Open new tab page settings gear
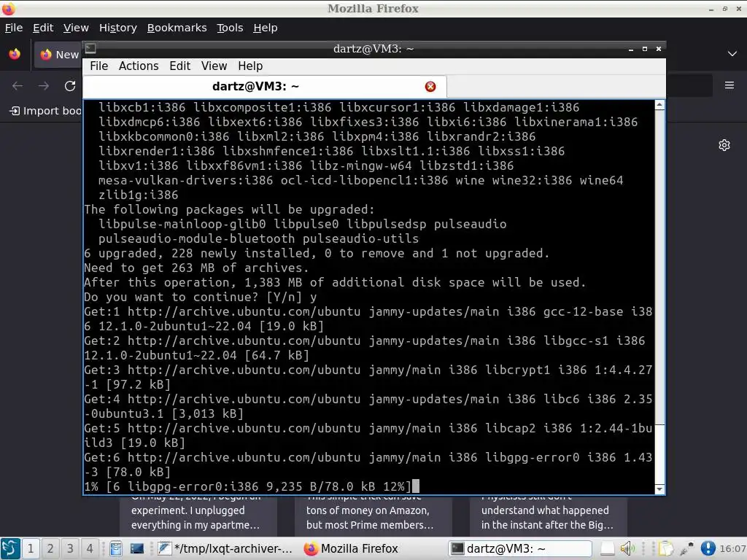The image size is (747, 560). [724, 145]
